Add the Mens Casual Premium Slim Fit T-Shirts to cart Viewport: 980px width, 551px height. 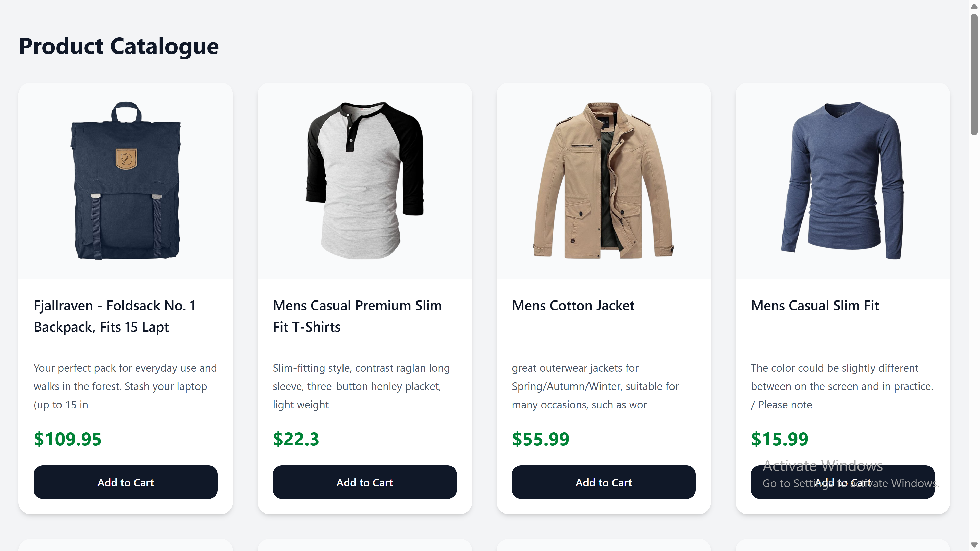click(x=364, y=482)
